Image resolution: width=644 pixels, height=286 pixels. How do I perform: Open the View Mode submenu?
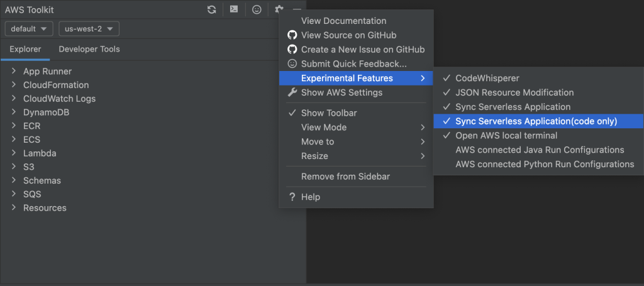click(x=356, y=127)
